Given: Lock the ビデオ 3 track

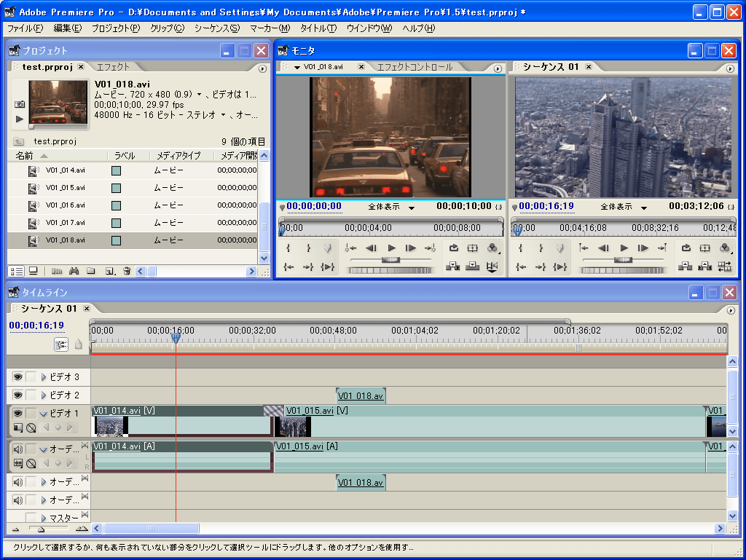Looking at the screenshot, I should pos(31,377).
